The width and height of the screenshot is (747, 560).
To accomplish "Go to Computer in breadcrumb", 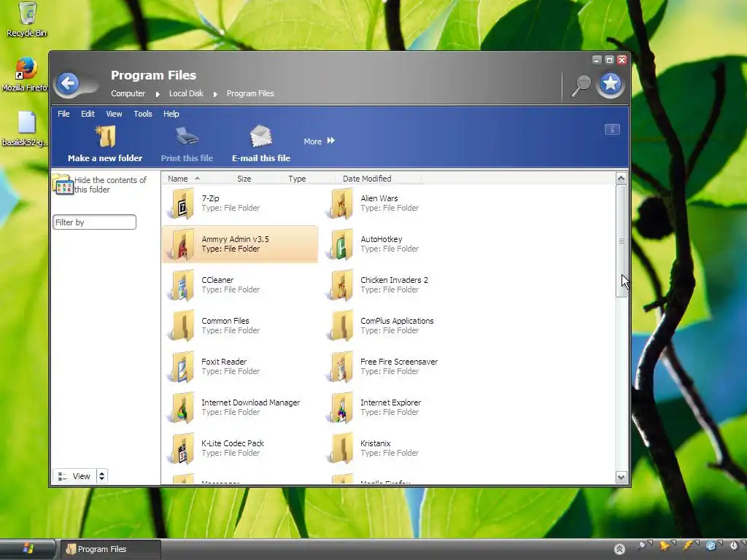I will tap(128, 94).
